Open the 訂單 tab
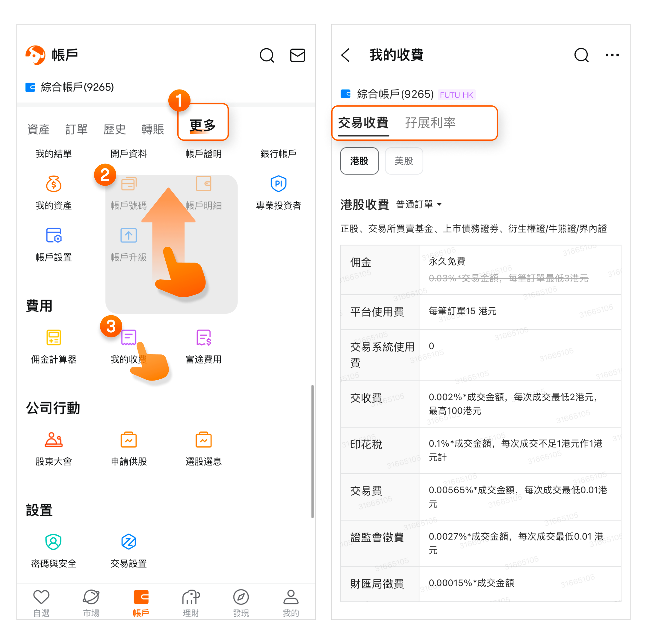The height and width of the screenshot is (644, 647). click(x=76, y=129)
